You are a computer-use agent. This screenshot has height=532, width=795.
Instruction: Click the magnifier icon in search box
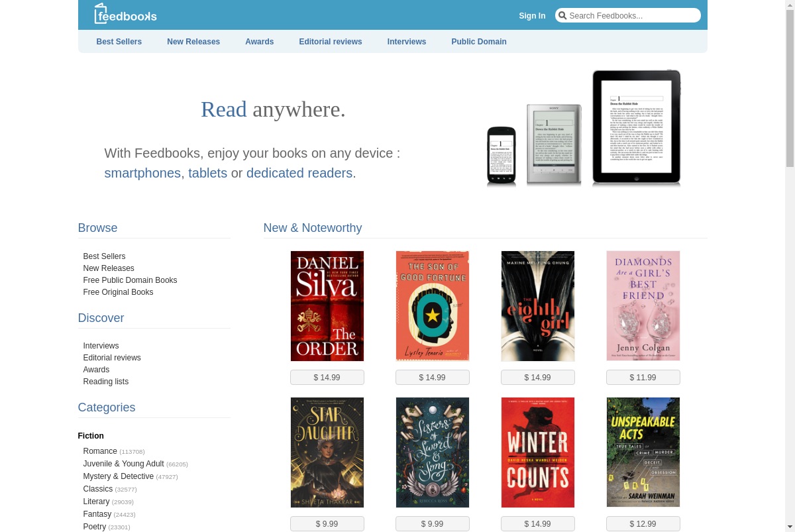pos(562,15)
